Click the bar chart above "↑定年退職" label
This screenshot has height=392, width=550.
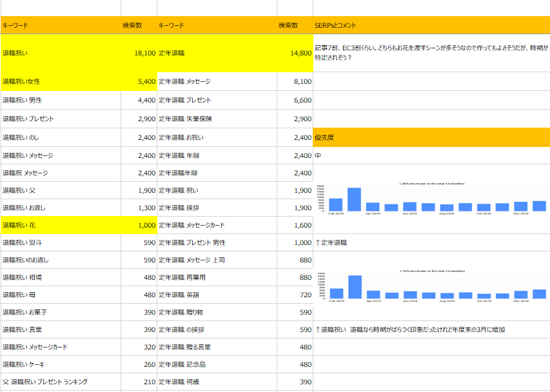tap(431, 199)
